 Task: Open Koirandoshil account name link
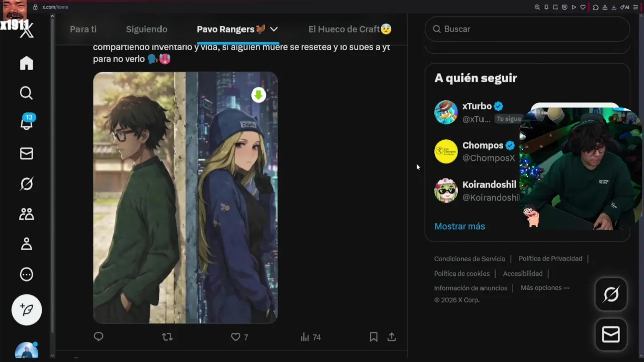point(490,185)
